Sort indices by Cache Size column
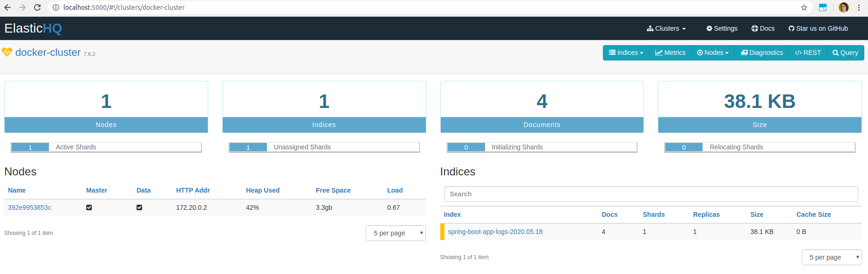868x274 pixels. (x=813, y=214)
